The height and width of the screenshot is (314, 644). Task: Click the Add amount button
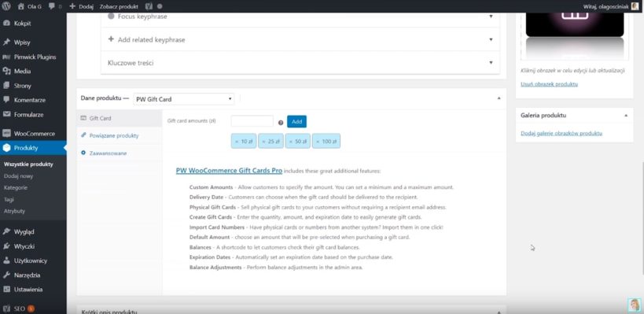pyautogui.click(x=296, y=122)
